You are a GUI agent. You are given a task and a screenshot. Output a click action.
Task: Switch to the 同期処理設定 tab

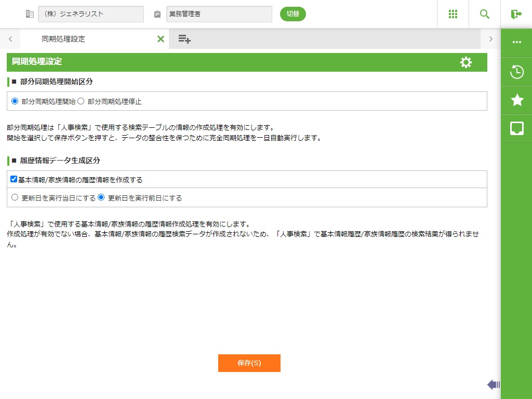click(x=63, y=39)
